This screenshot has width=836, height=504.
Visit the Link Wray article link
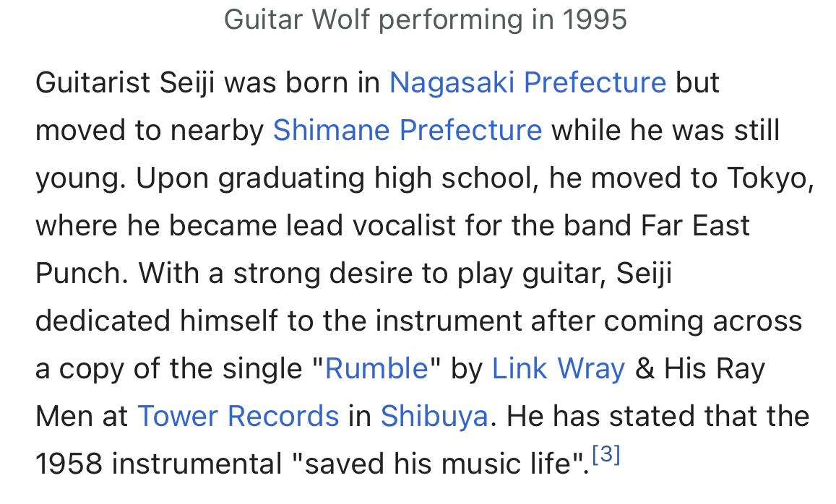point(558,368)
